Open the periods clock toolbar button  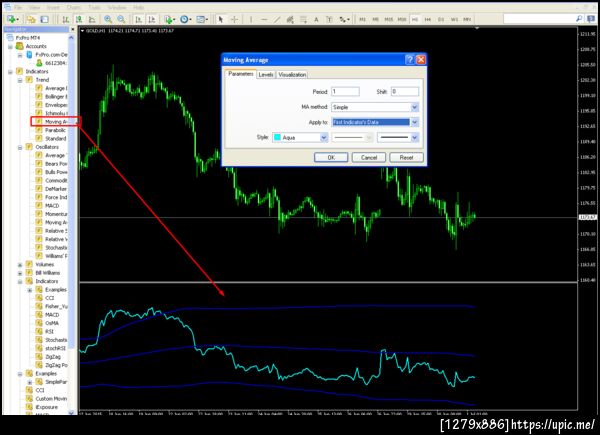click(186, 19)
